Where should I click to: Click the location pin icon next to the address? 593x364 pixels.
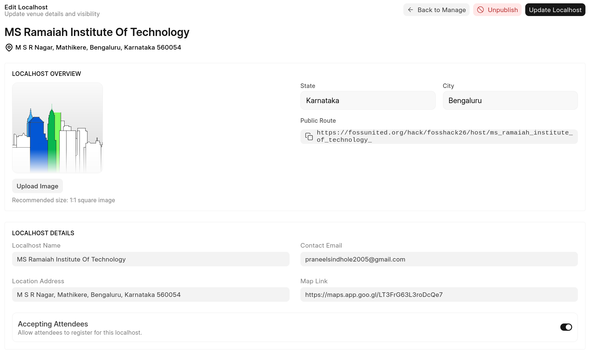(x=9, y=47)
